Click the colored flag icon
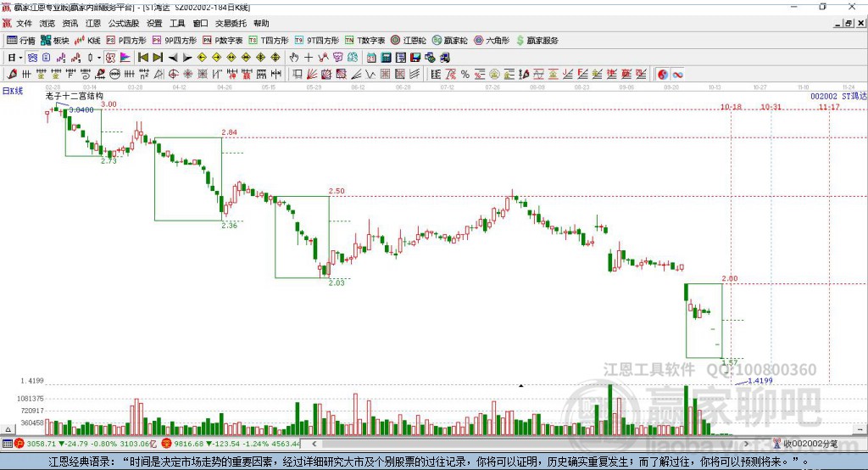 pyautogui.click(x=125, y=58)
